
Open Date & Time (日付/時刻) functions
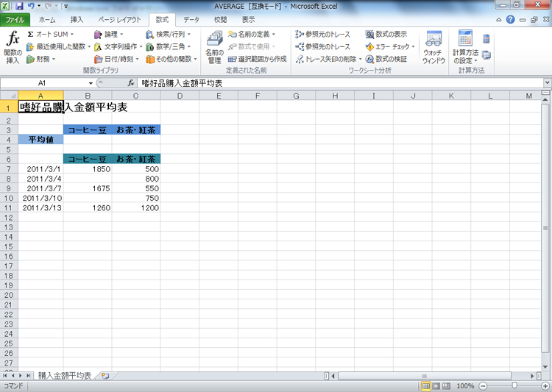[116, 59]
